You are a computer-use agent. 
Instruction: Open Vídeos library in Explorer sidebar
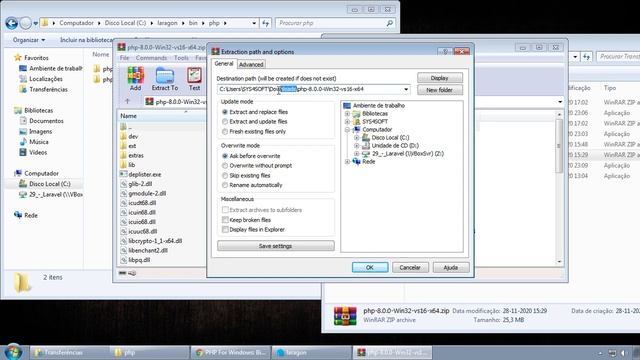(x=33, y=152)
